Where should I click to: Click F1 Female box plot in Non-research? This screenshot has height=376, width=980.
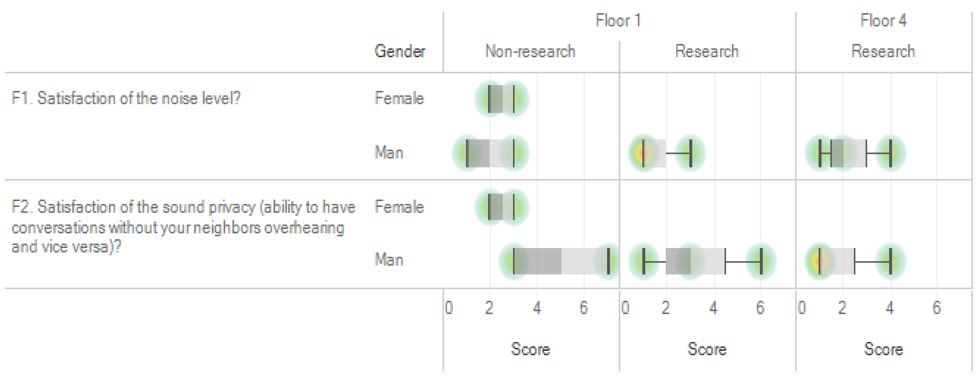pos(501,99)
